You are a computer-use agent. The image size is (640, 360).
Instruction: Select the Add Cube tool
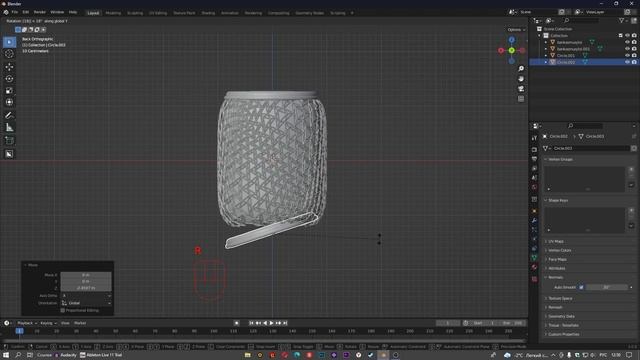9,141
